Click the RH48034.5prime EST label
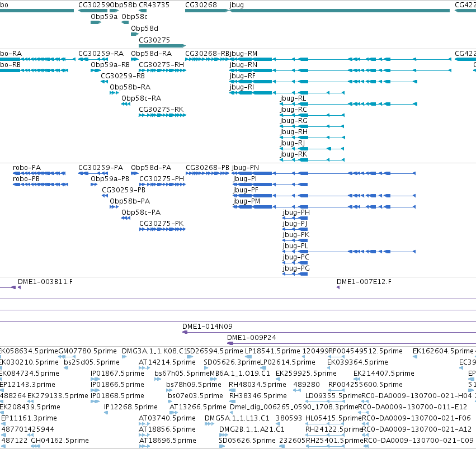476x449 pixels. 257,385
